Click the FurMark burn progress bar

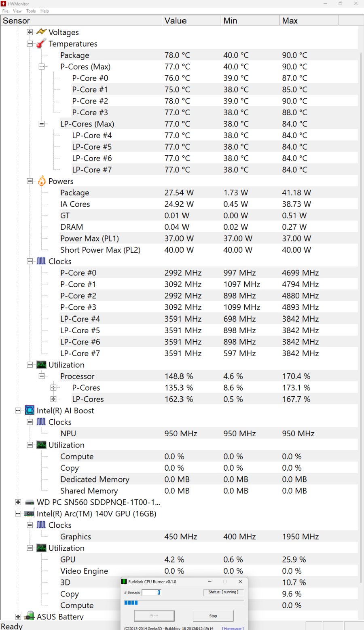(184, 603)
